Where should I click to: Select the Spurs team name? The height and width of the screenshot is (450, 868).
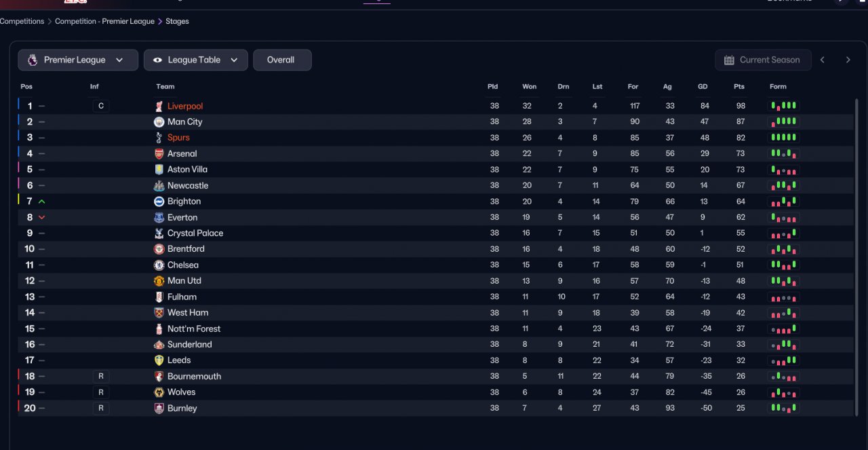pyautogui.click(x=178, y=138)
